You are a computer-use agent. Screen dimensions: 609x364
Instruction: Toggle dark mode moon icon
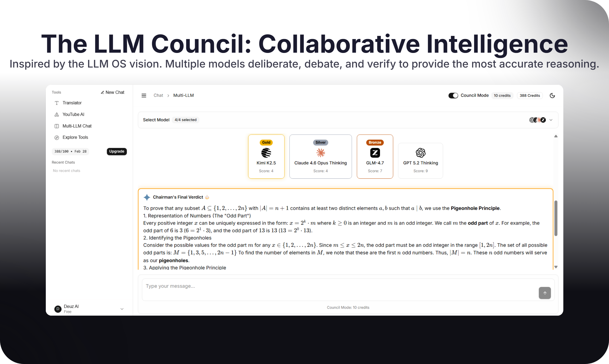[552, 95]
